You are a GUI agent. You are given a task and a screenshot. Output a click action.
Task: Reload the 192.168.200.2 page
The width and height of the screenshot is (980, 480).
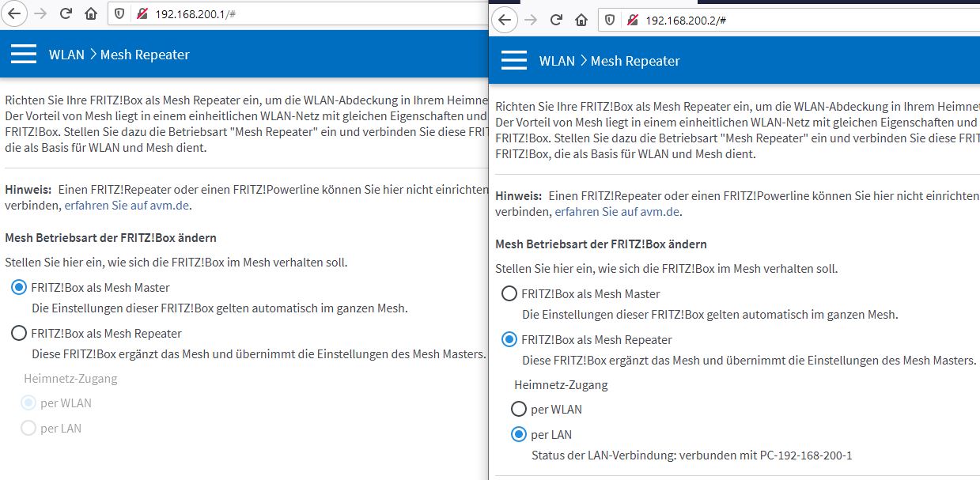pyautogui.click(x=556, y=20)
